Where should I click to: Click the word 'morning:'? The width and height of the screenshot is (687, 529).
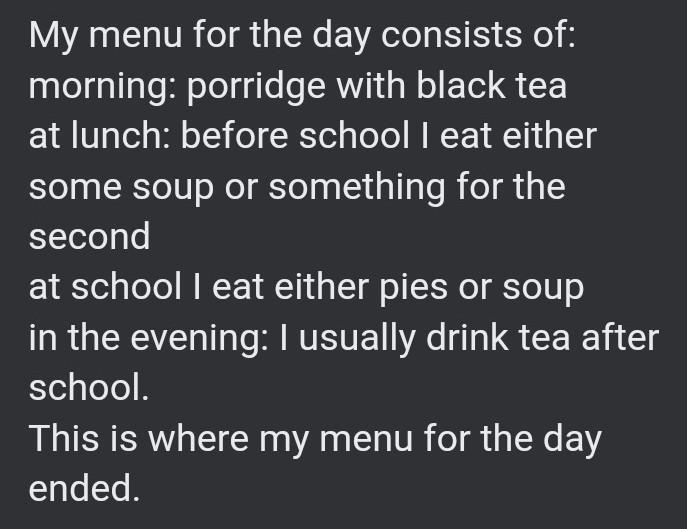click(x=103, y=86)
